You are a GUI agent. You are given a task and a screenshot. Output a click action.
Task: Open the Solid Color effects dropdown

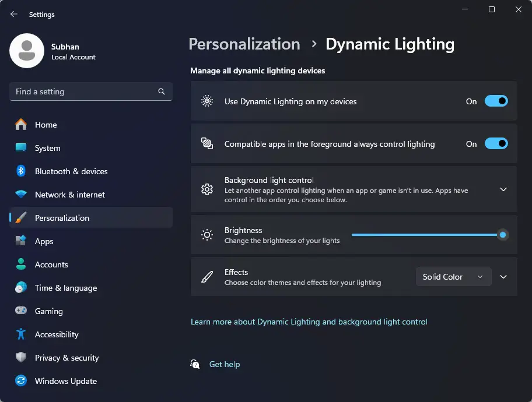pyautogui.click(x=454, y=277)
